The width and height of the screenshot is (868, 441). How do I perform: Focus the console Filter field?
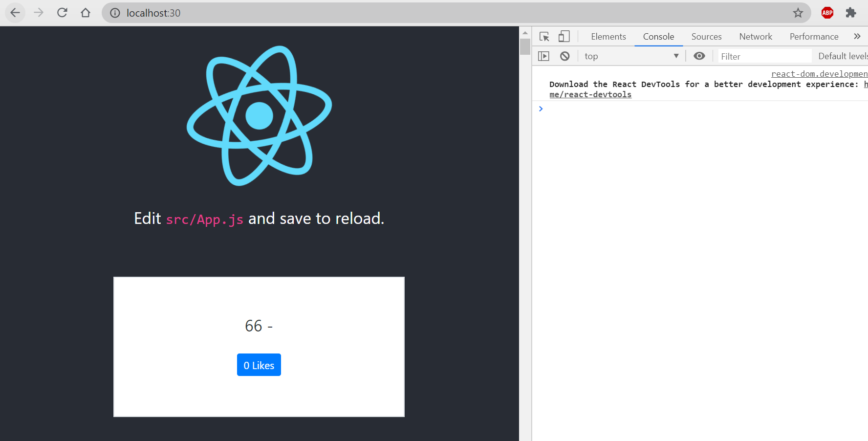[765, 56]
